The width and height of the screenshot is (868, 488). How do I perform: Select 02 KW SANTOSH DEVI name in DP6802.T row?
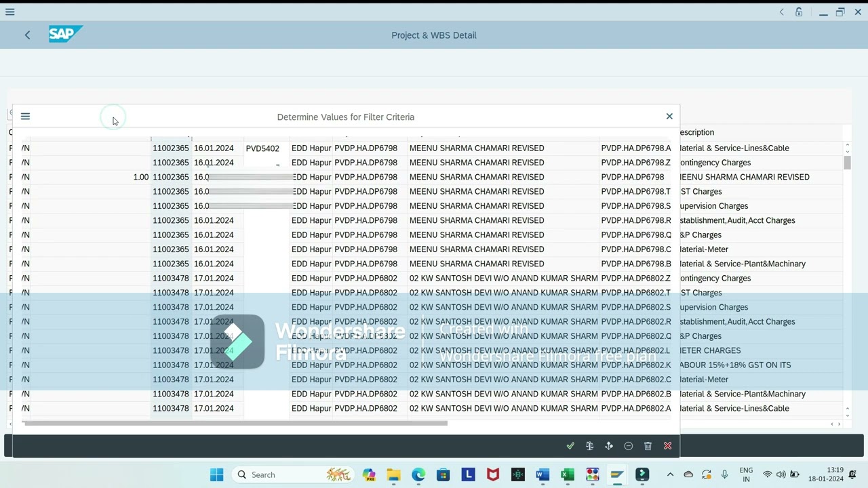(x=503, y=293)
